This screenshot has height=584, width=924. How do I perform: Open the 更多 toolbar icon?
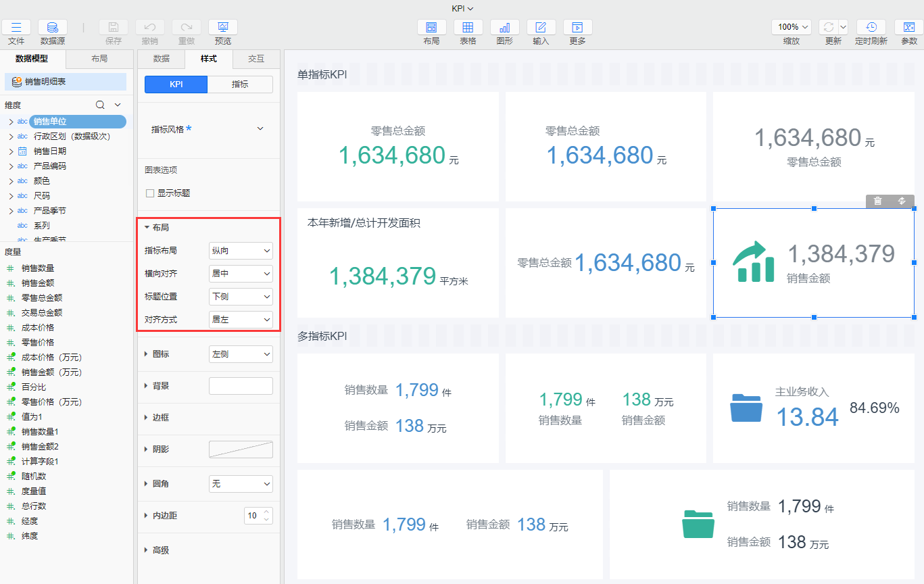tap(577, 27)
